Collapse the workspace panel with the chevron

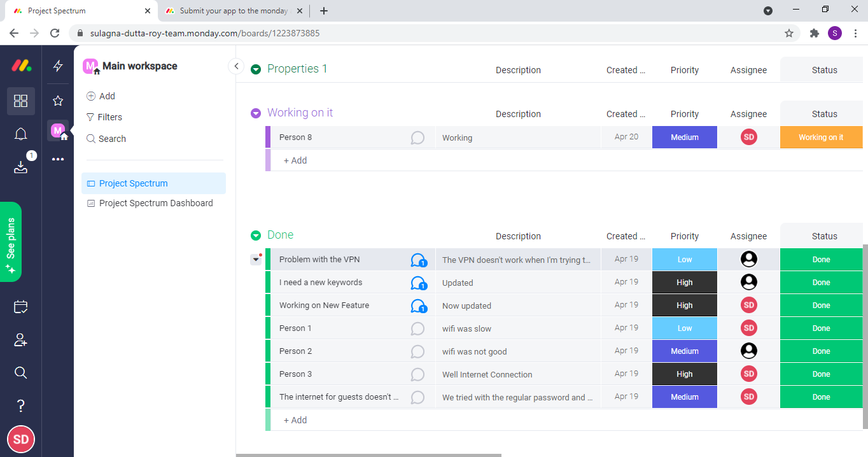[x=236, y=66]
